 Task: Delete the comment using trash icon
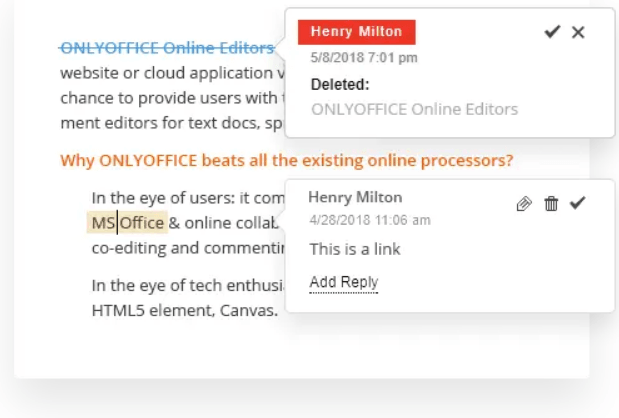pyautogui.click(x=551, y=204)
